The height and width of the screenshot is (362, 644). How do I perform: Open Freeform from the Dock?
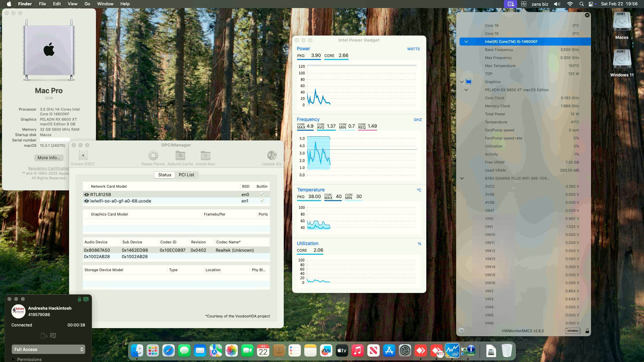326,351
